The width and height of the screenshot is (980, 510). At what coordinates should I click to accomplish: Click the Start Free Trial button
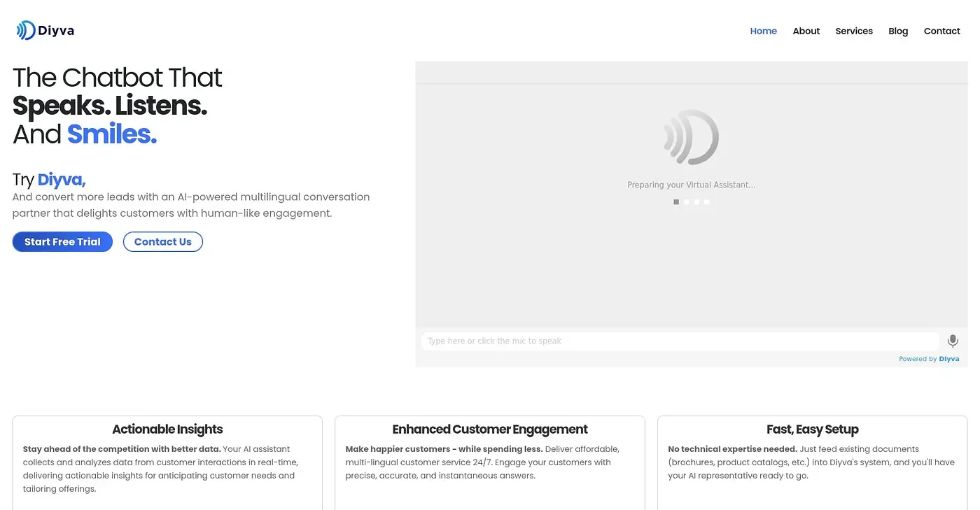pos(62,242)
